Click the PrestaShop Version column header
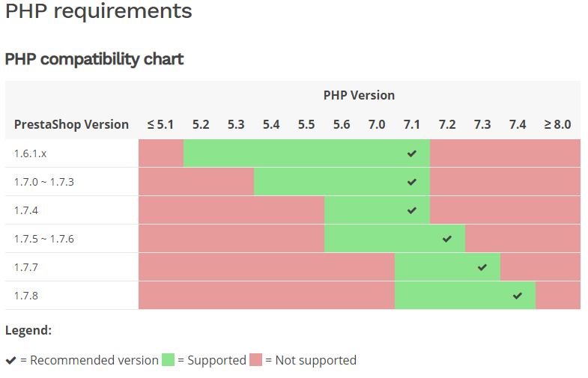 [x=71, y=124]
